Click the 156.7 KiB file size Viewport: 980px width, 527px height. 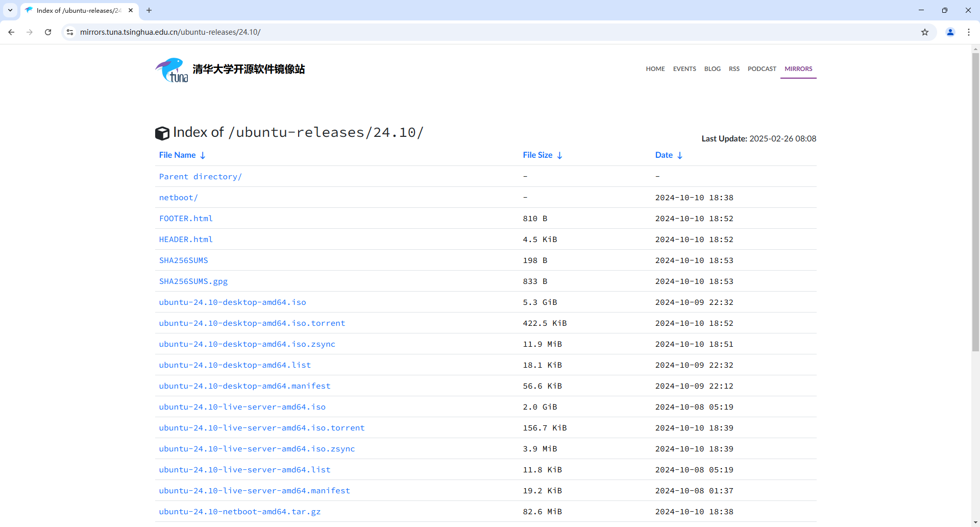(545, 428)
